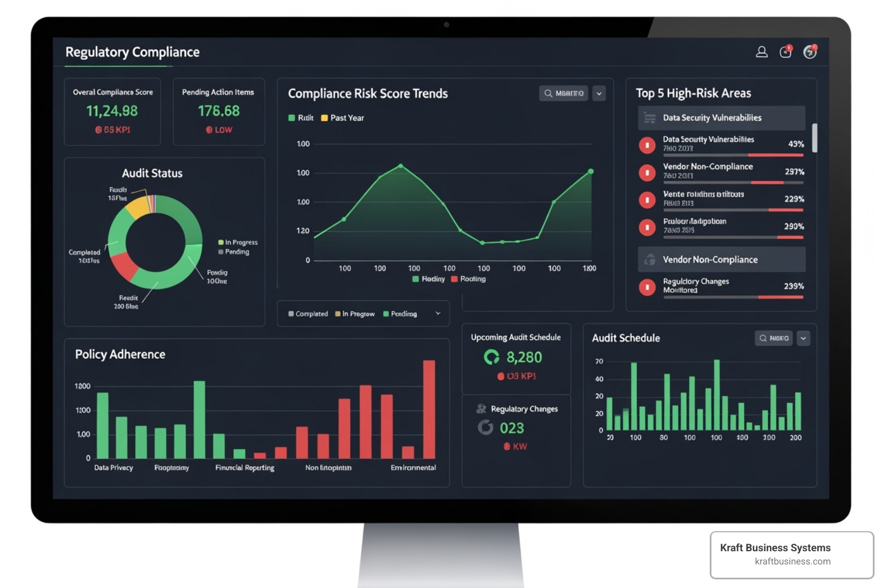
Task: Click the list icon in Data Security Vulnerabilities header
Action: (650, 118)
